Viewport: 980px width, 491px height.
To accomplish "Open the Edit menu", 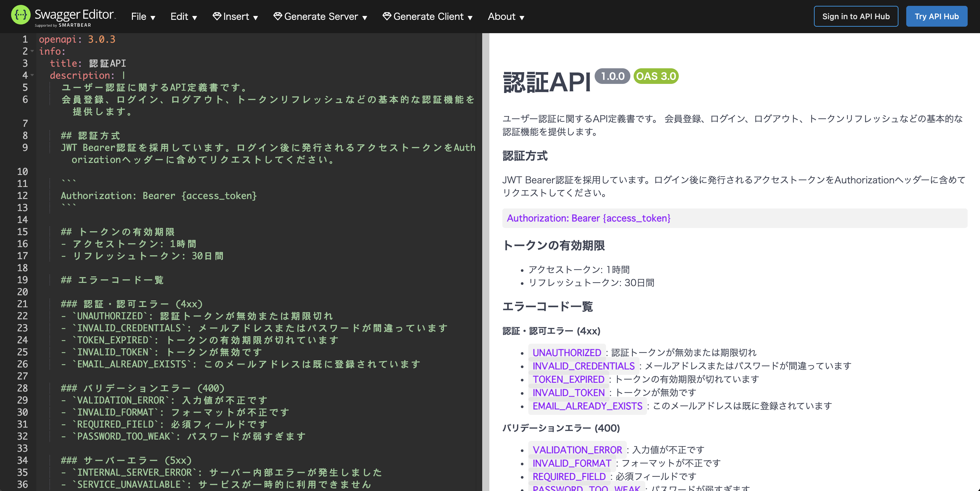I will click(183, 17).
